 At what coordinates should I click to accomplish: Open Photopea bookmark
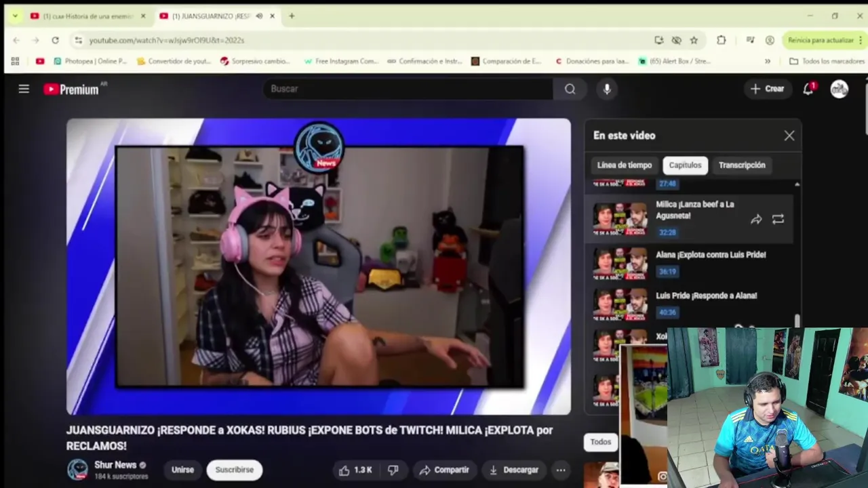[90, 61]
